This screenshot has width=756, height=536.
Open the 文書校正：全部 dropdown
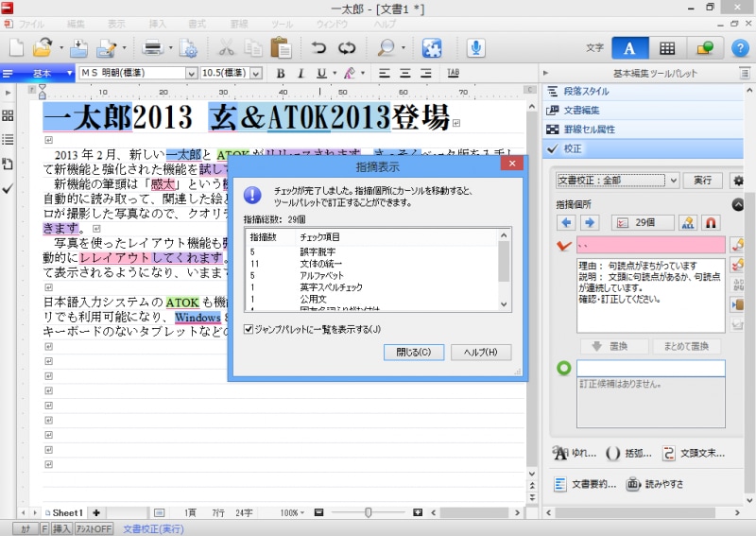[674, 181]
